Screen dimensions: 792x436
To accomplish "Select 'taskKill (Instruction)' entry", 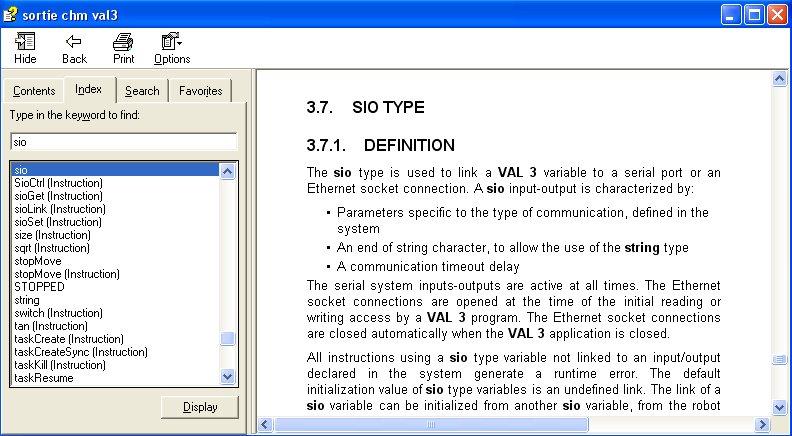I will 115,365.
